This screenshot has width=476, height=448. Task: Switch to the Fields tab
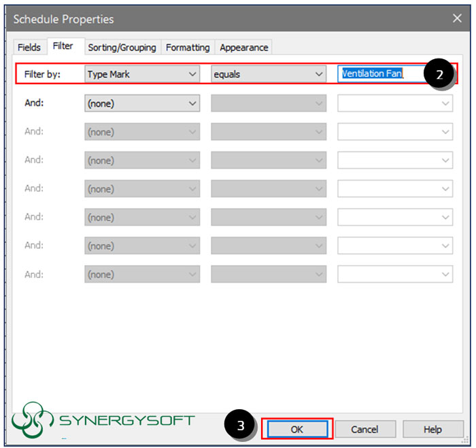pos(29,48)
